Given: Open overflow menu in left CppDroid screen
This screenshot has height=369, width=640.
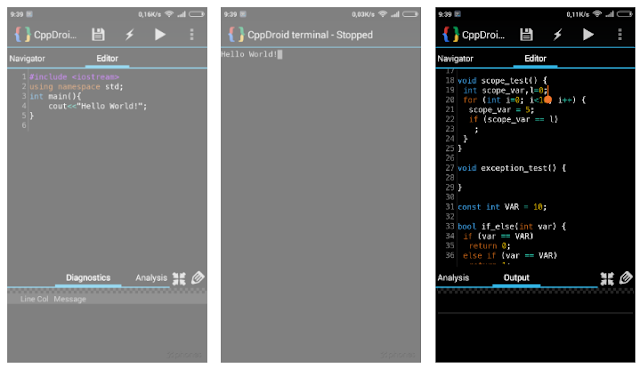Looking at the screenshot, I should click(x=191, y=35).
